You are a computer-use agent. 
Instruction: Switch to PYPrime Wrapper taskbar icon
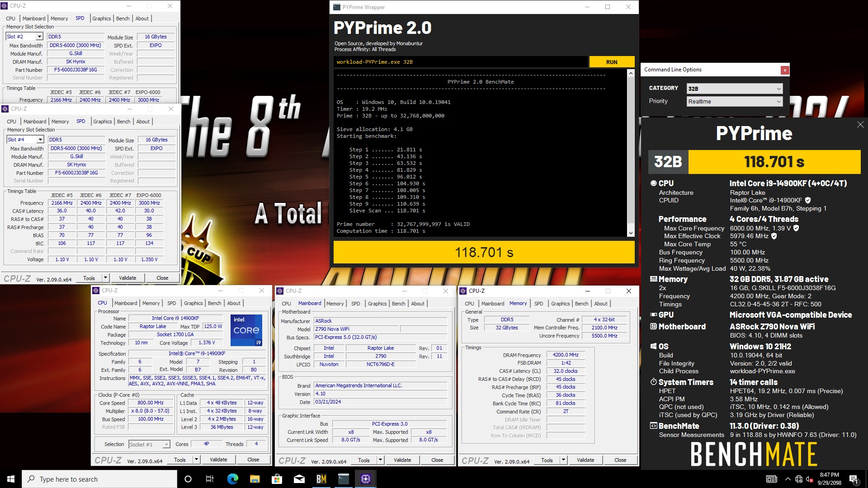click(x=344, y=479)
